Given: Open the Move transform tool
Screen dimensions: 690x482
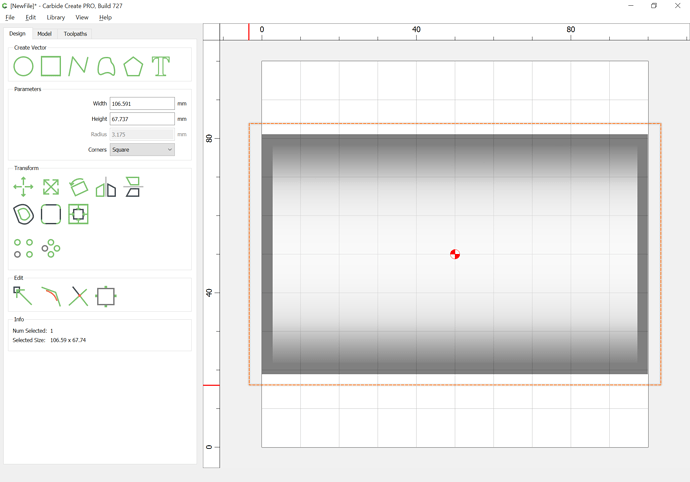Looking at the screenshot, I should (x=23, y=187).
